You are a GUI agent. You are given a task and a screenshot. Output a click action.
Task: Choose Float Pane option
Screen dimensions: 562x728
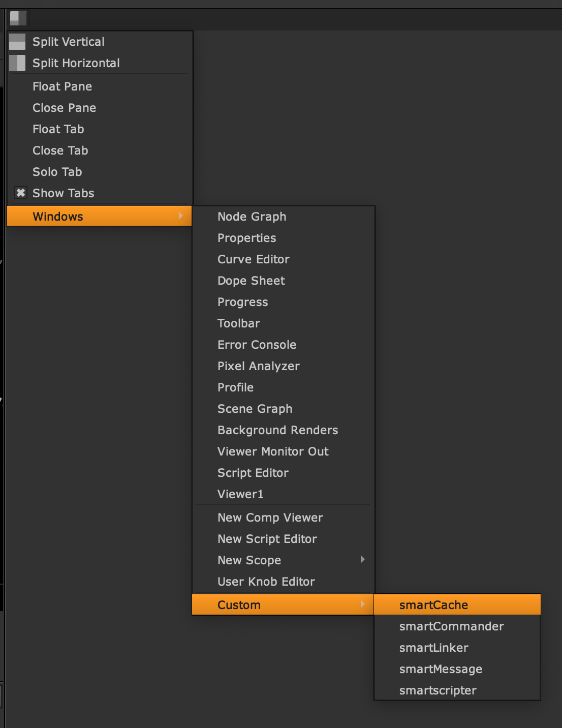[62, 86]
